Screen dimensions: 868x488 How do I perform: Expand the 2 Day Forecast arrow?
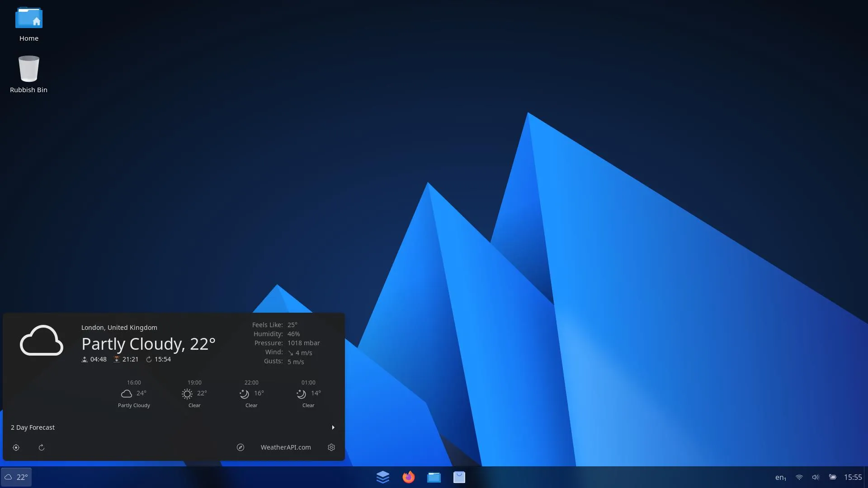pyautogui.click(x=333, y=427)
